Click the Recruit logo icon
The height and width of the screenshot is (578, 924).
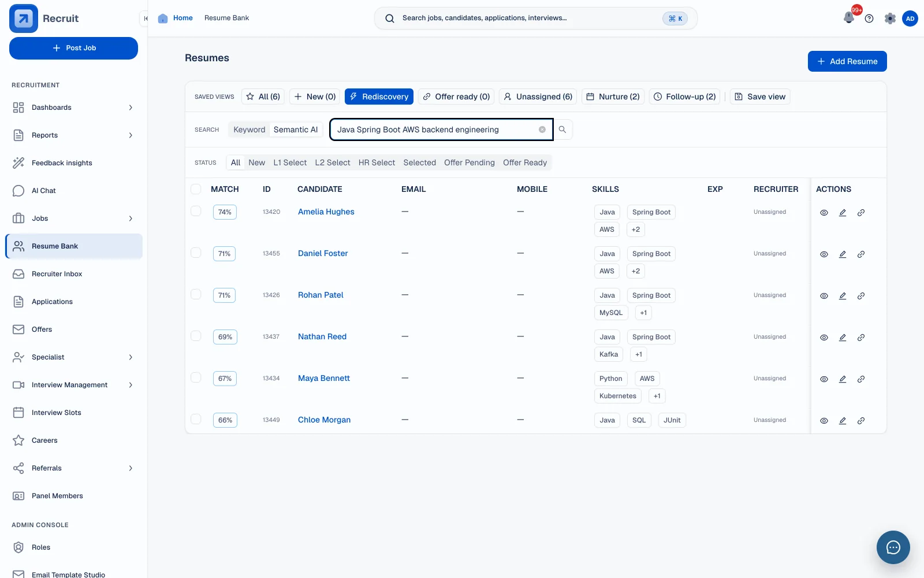[24, 18]
